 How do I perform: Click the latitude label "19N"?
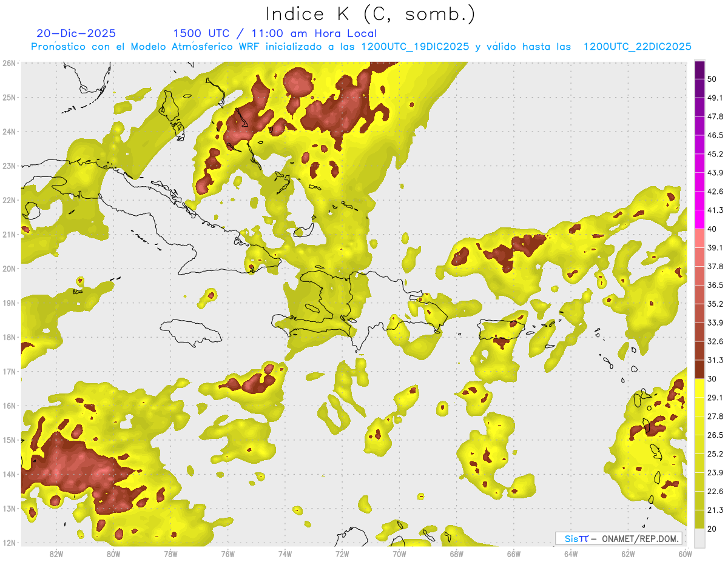[x=9, y=303]
